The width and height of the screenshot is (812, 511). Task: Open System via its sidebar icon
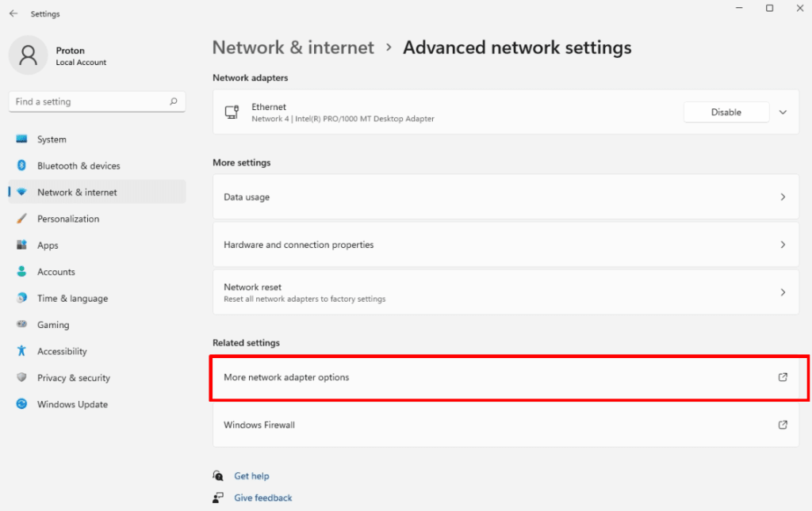(x=22, y=139)
